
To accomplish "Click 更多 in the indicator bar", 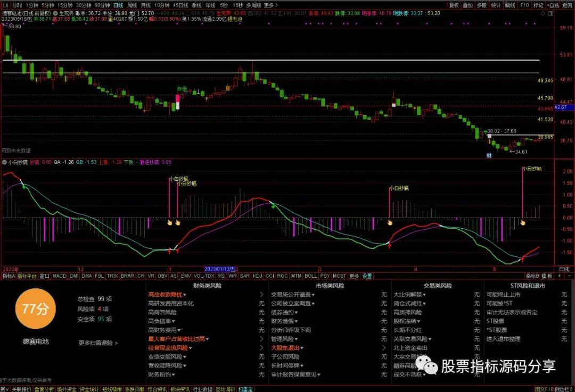I will (x=354, y=276).
